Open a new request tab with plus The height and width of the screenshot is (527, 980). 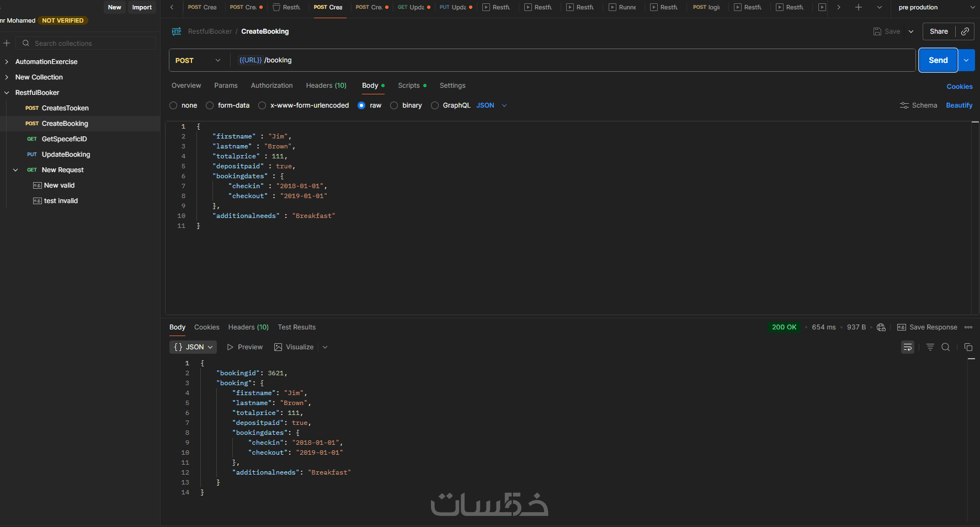click(859, 7)
